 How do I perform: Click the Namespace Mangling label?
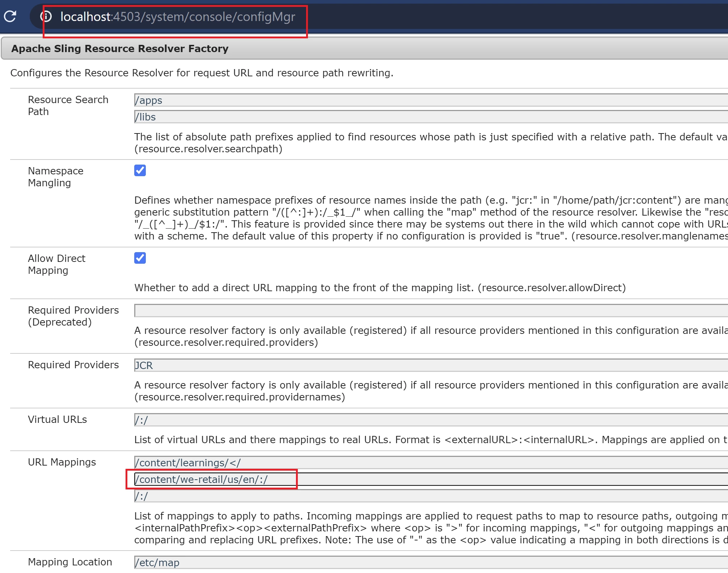[55, 177]
